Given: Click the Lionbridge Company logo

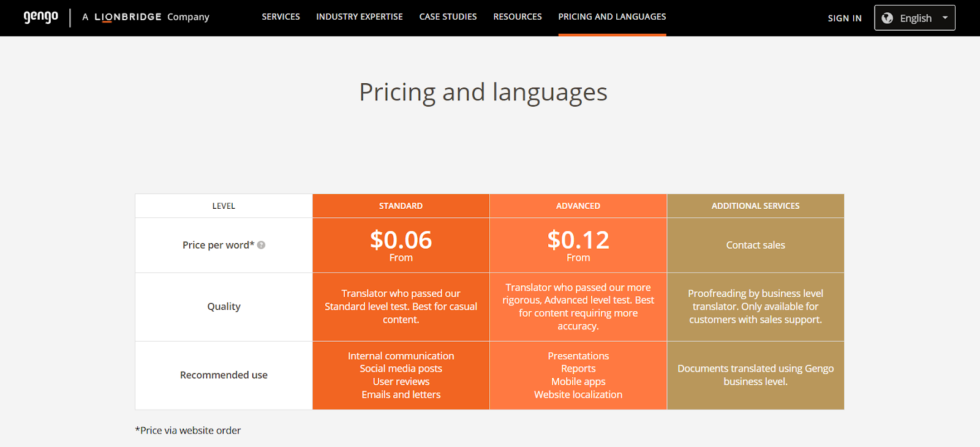Looking at the screenshot, I should click(146, 17).
